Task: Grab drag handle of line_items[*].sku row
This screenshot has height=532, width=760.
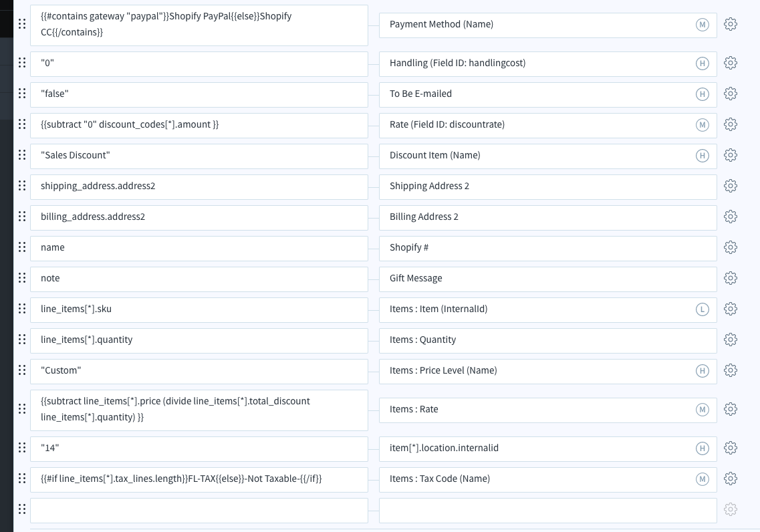Action: 22,309
